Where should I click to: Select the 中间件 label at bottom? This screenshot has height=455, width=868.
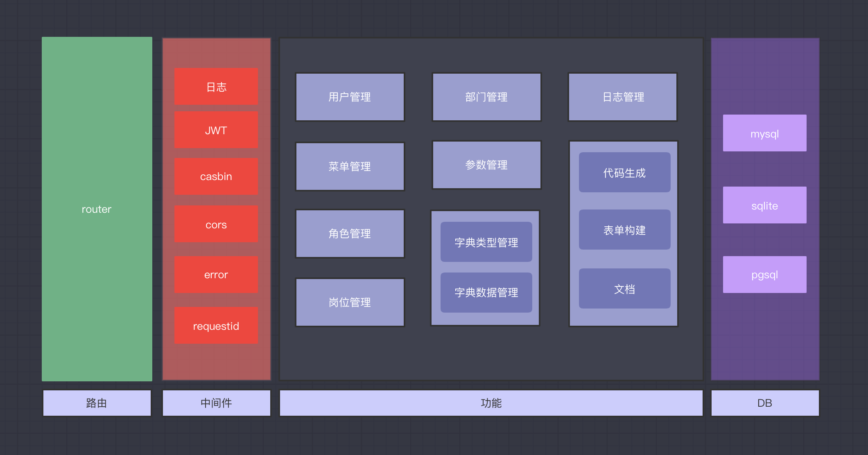tap(216, 403)
